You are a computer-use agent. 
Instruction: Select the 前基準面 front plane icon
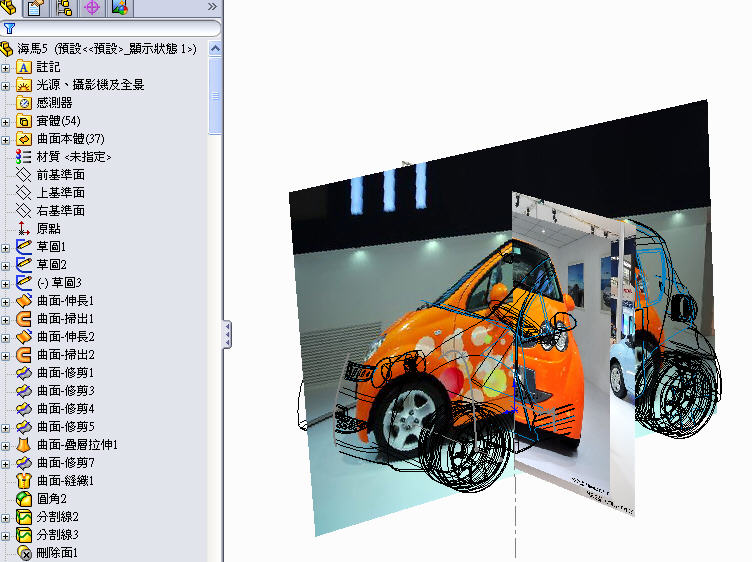point(24,175)
